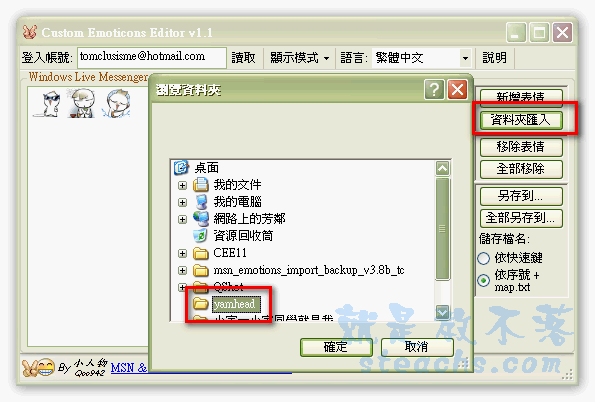Select the splashing emoticon thumbnail
Screen dimensions: 595x402
pos(116,103)
